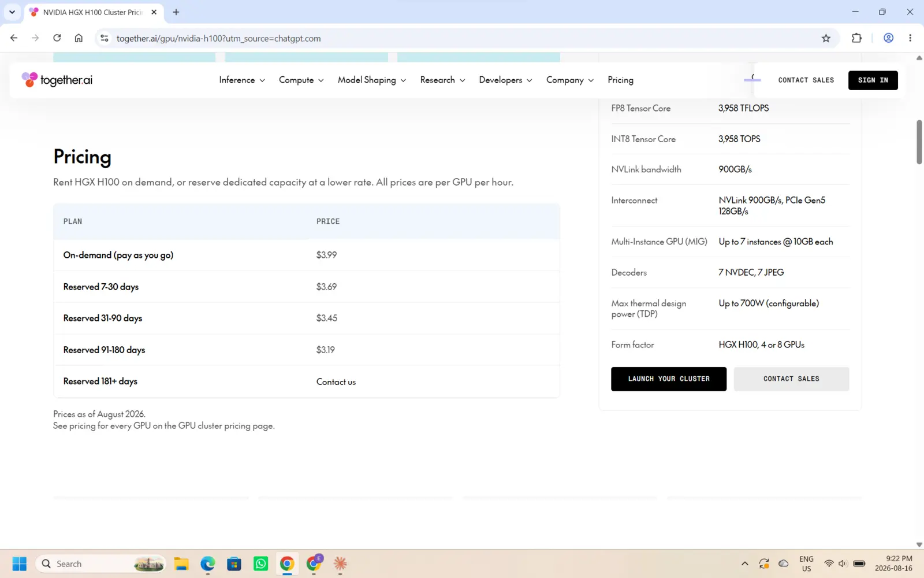
Task: Click Contact Sales below the specs
Action: click(x=791, y=379)
